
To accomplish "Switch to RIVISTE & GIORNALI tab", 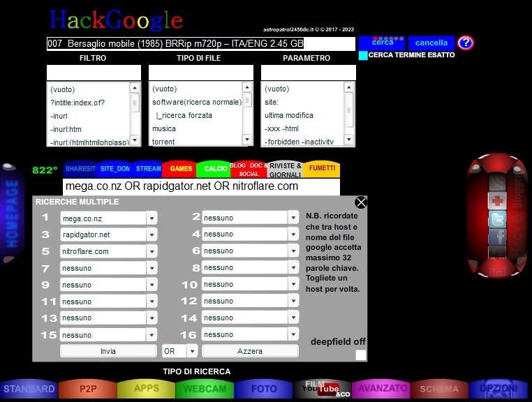I will point(285,170).
